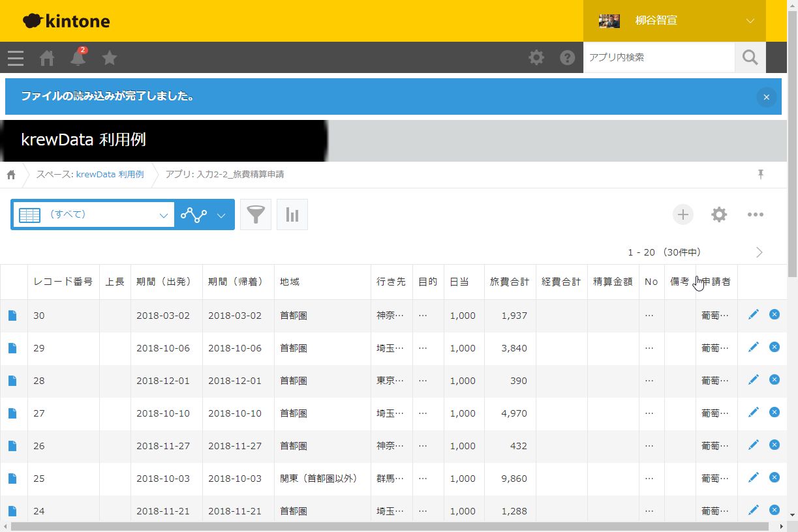Open the help question mark icon
798x532 pixels.
coord(568,57)
